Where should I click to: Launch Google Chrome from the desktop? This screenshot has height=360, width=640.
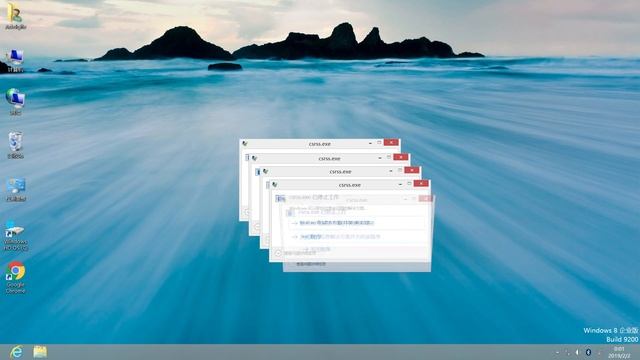tap(16, 278)
